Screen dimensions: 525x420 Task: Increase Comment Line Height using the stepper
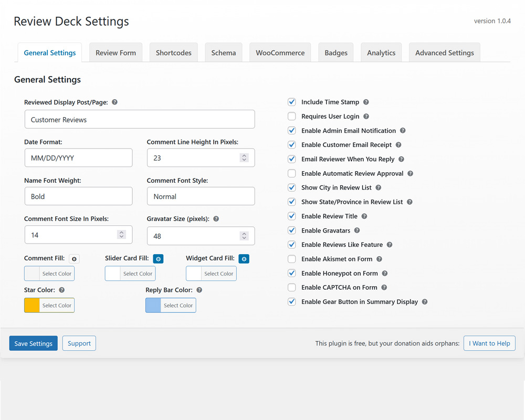[x=244, y=155]
